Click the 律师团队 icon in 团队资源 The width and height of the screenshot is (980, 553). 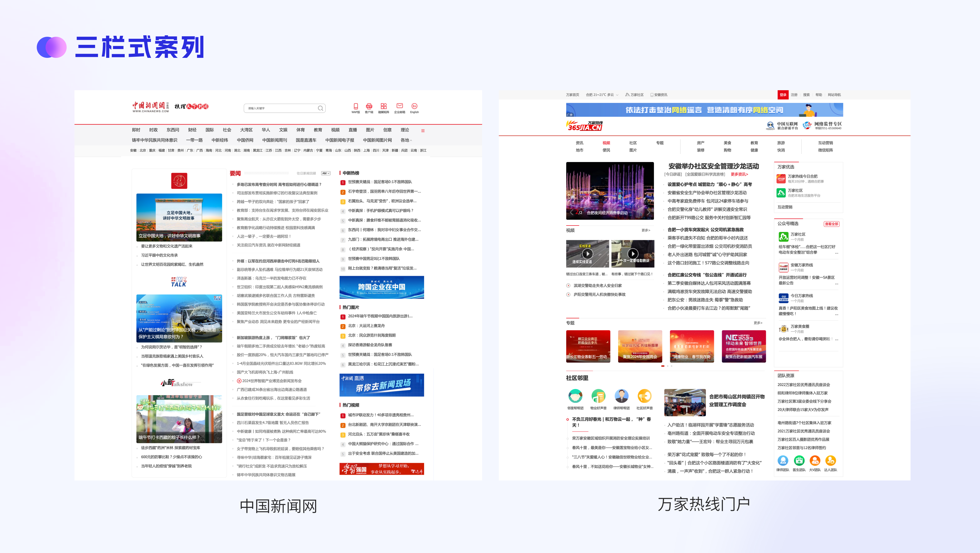point(783,461)
